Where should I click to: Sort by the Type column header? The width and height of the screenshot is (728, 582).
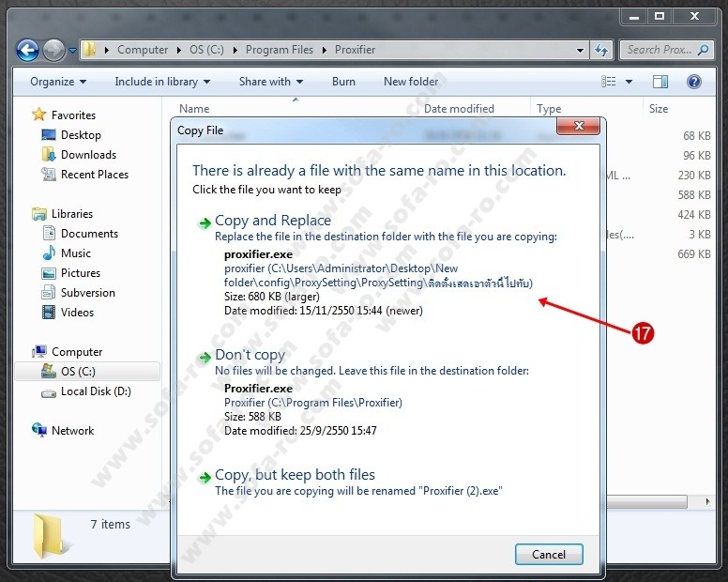tap(549, 109)
